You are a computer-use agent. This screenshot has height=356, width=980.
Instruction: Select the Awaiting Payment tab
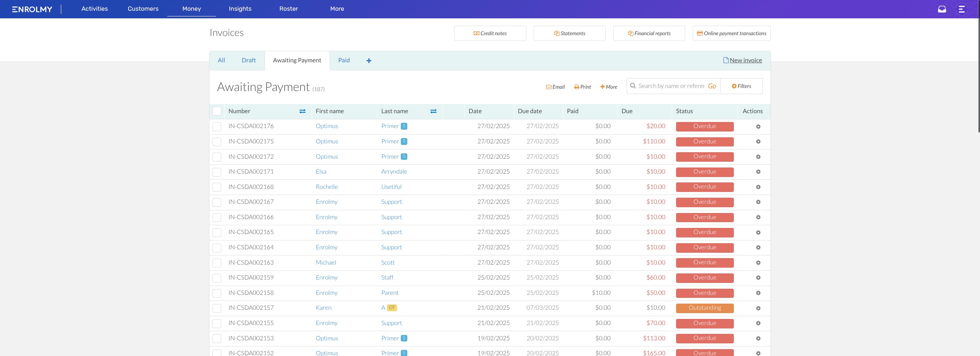tap(297, 60)
